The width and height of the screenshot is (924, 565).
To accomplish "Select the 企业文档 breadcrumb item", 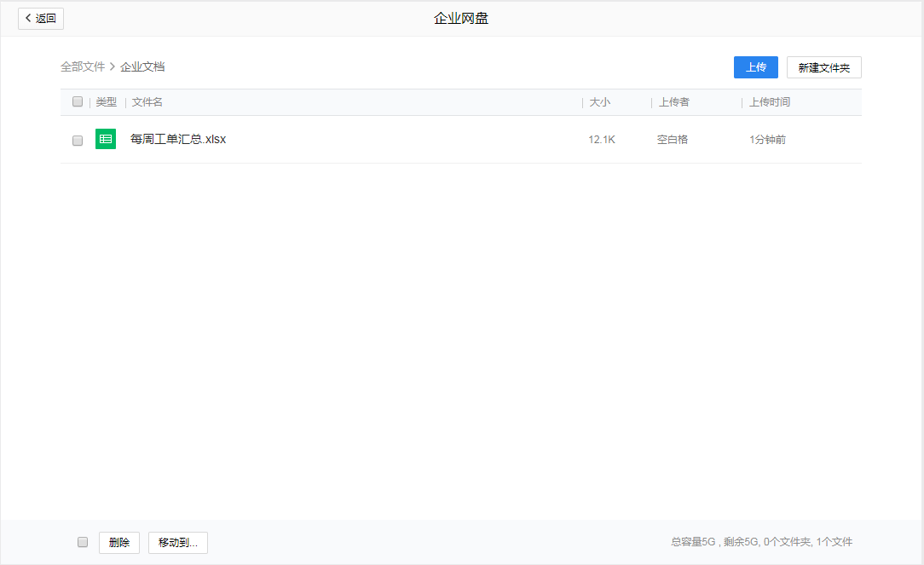I will coord(142,66).
